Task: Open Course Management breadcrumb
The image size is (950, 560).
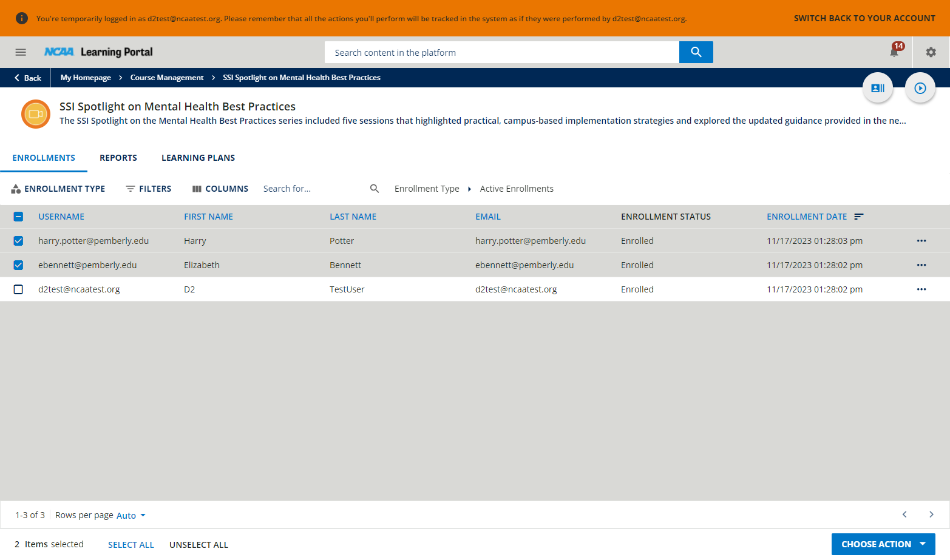Action: pyautogui.click(x=167, y=78)
